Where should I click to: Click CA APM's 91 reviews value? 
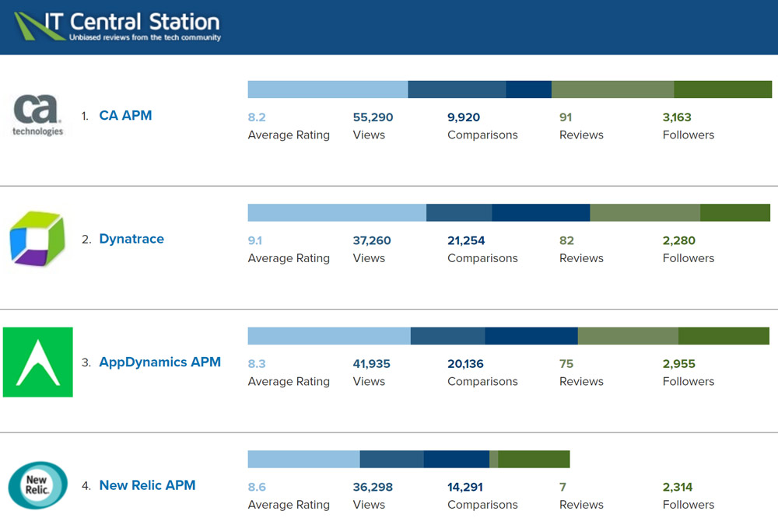[x=566, y=117]
